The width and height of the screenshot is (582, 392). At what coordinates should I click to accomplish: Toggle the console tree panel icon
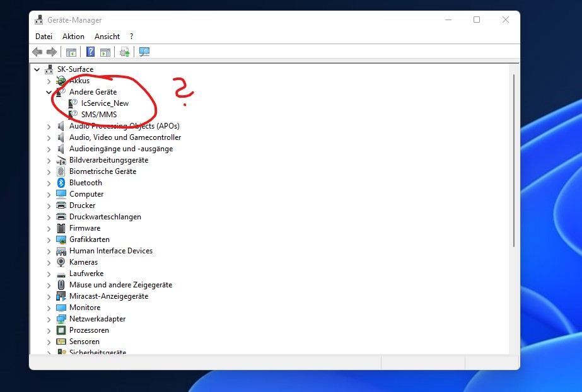(71, 52)
